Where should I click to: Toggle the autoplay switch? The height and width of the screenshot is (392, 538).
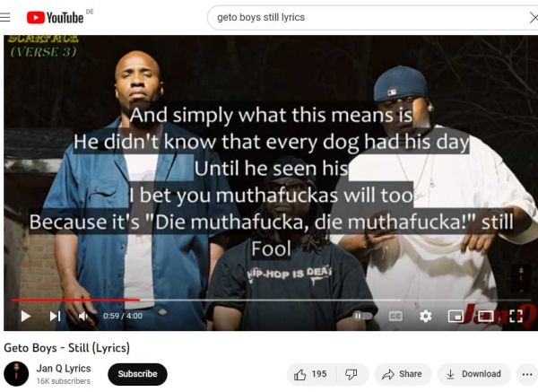[x=362, y=316]
